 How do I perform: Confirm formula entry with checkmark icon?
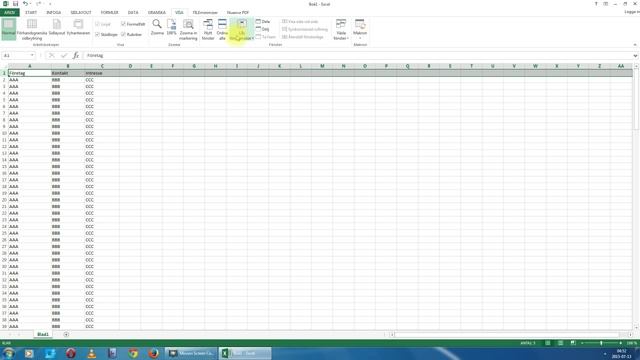pyautogui.click(x=64, y=56)
